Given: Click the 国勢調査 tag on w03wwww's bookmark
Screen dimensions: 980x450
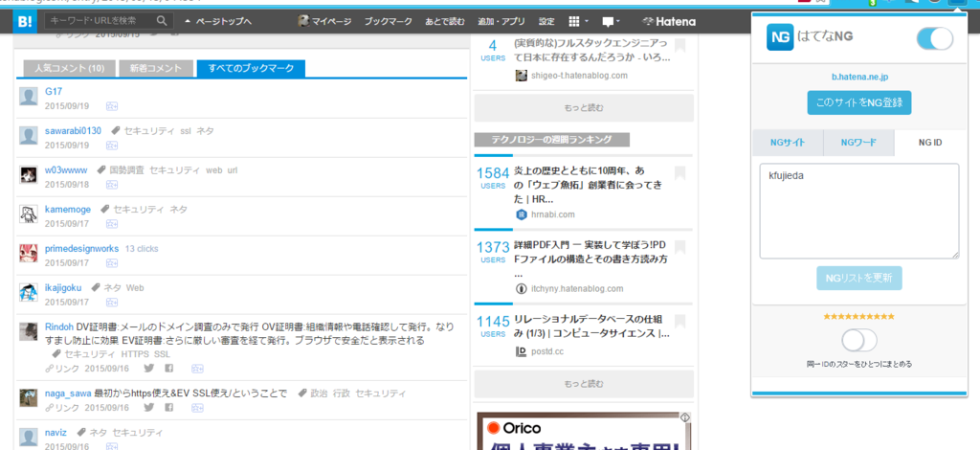Looking at the screenshot, I should click(127, 170).
